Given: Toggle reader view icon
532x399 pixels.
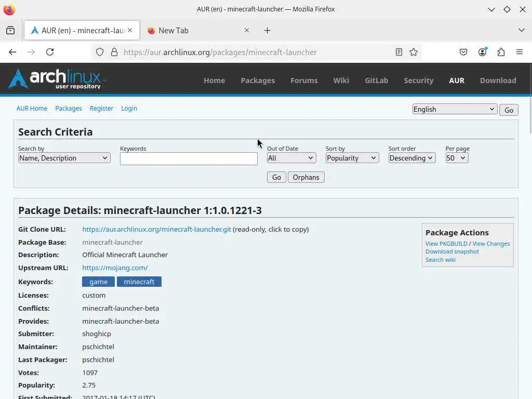Looking at the screenshot, I should pos(398,52).
